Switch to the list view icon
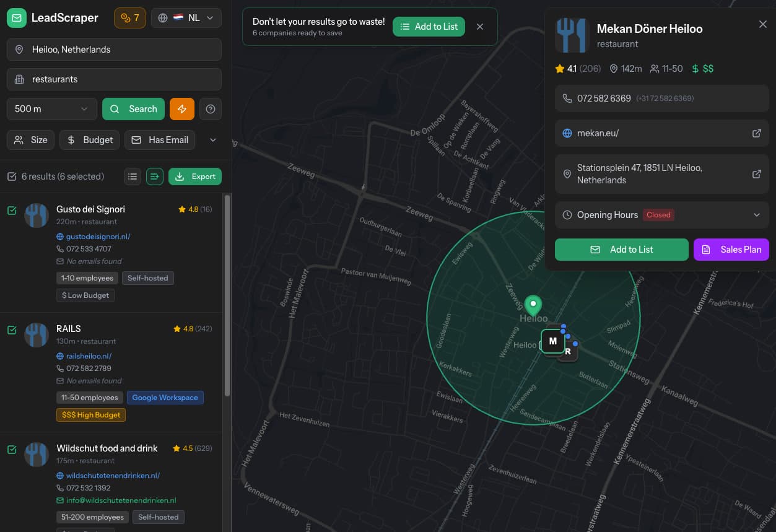776x532 pixels. coord(133,177)
